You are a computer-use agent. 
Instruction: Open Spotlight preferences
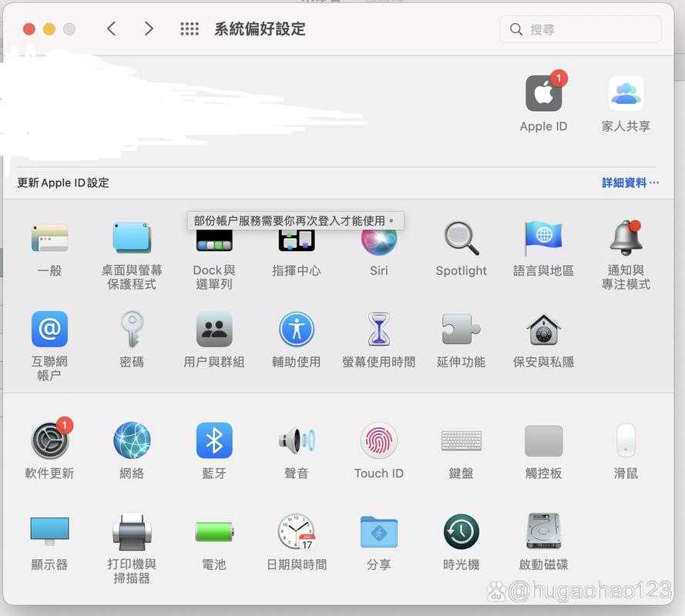[x=461, y=239]
